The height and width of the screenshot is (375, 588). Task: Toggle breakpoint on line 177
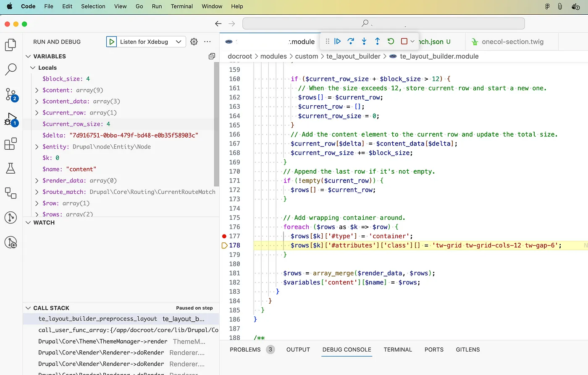[224, 236]
